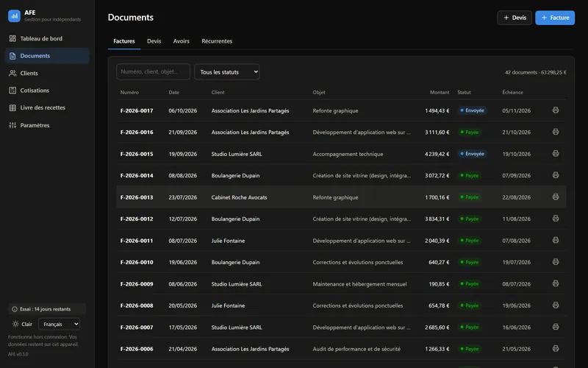Image resolution: width=588 pixels, height=368 pixels.
Task: Open Livre des recettes
Action: pyautogui.click(x=47, y=107)
